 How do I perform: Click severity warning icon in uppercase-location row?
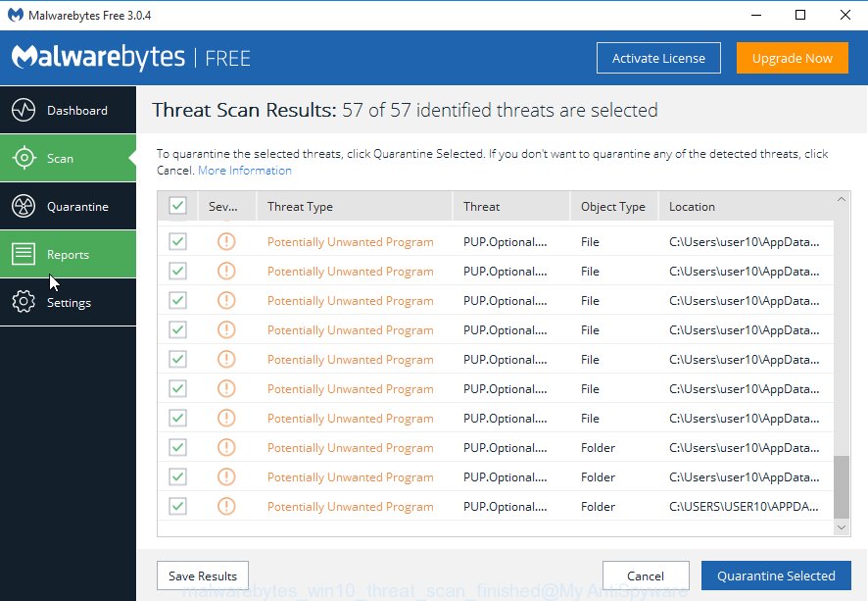click(x=226, y=506)
